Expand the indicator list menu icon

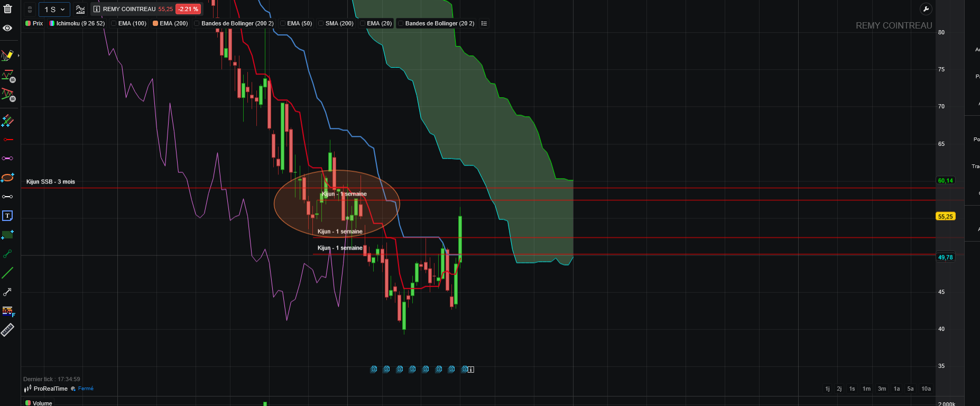coord(484,23)
